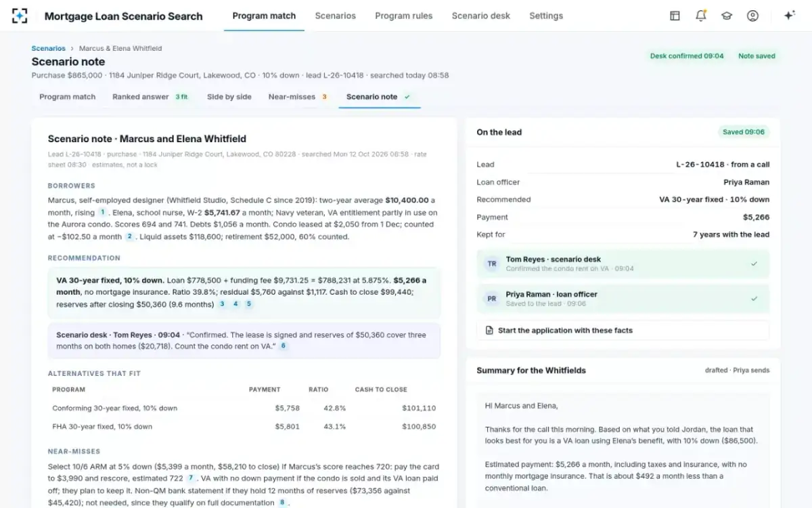Open footnote marker 8 after "full documentation"
Screen dimensions: 812x508
point(282,503)
